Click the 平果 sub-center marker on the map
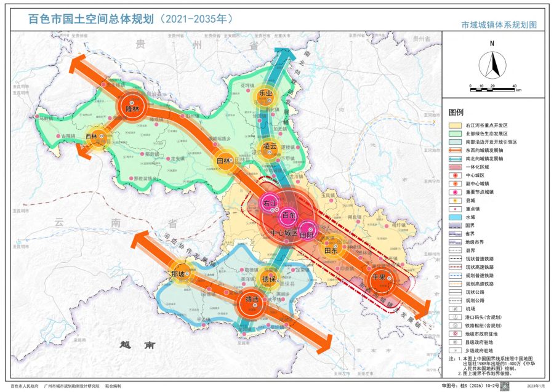 (x=381, y=280)
